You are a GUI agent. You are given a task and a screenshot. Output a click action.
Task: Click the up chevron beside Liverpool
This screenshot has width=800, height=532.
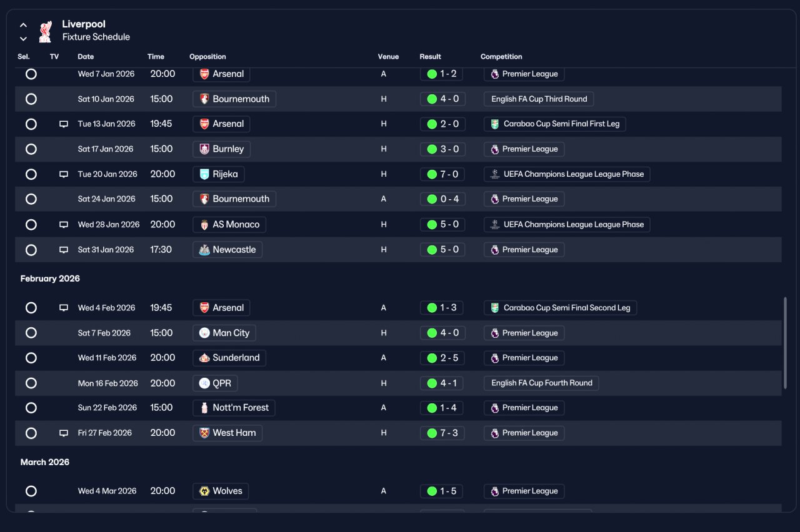coord(23,25)
